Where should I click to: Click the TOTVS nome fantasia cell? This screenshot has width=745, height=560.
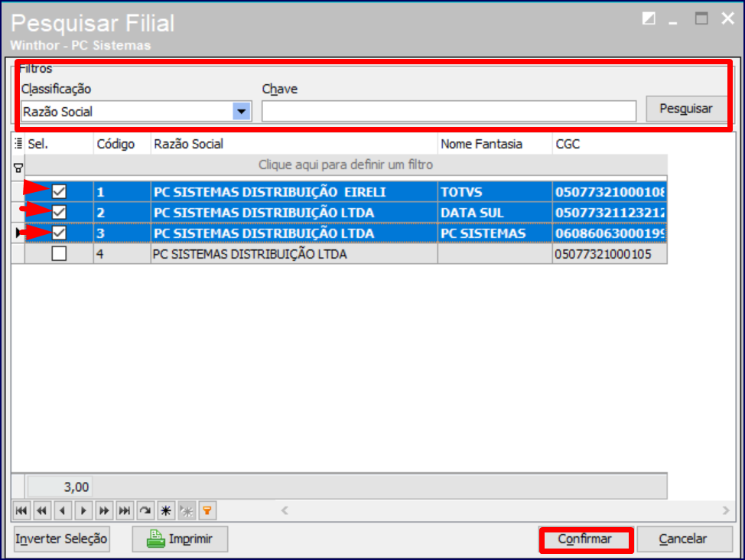(495, 191)
